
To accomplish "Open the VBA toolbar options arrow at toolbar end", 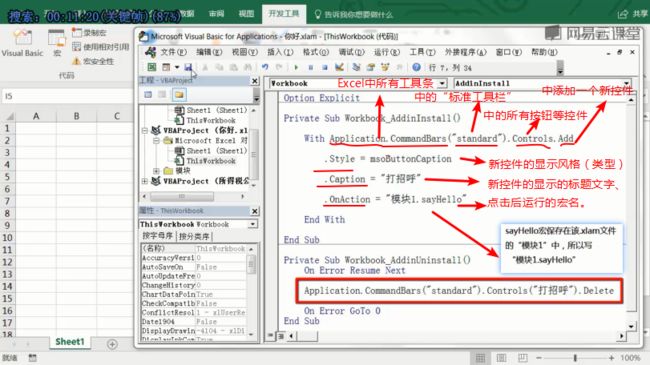I will click(x=560, y=68).
